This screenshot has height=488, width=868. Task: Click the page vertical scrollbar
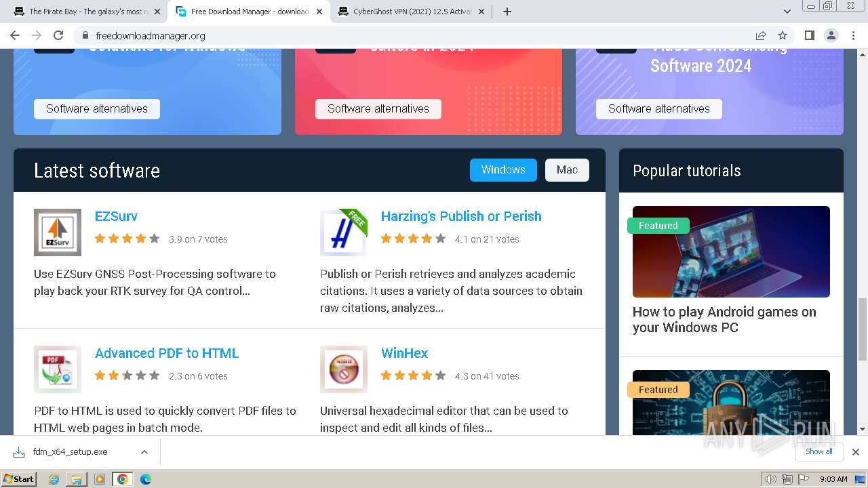tap(863, 328)
